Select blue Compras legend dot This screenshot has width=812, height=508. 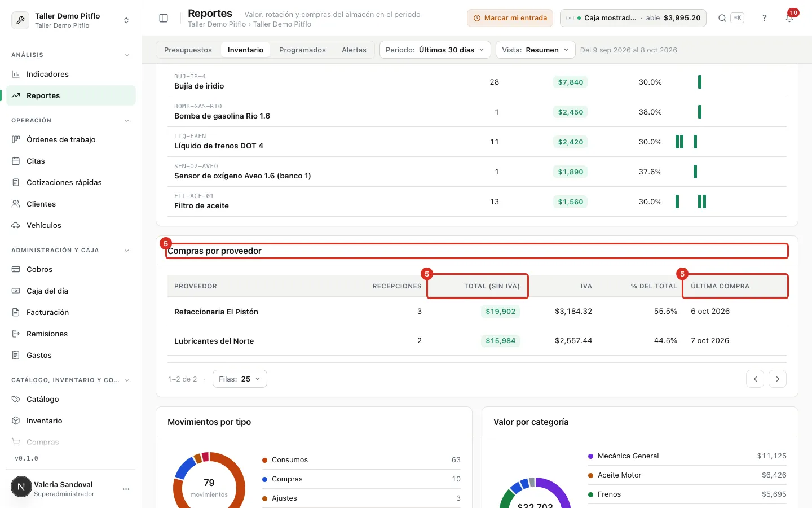(264, 479)
